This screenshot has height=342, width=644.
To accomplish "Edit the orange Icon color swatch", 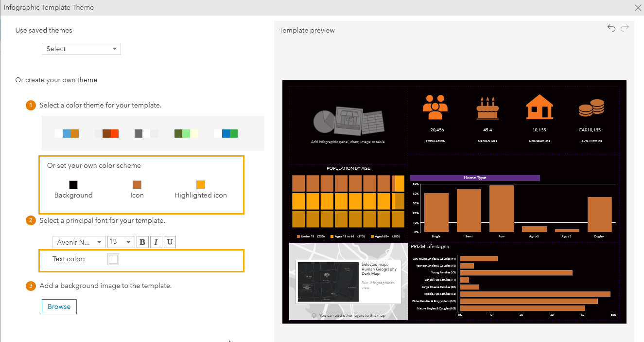I will pos(137,184).
